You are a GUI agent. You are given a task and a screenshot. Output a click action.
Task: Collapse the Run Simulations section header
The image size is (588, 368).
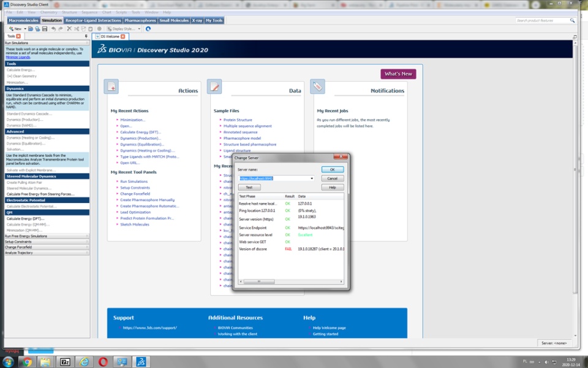point(47,43)
